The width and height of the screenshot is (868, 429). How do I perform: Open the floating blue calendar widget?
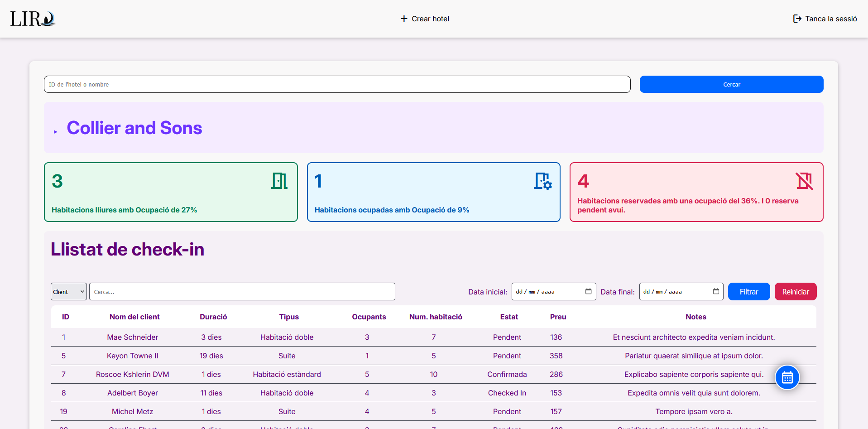[787, 377]
